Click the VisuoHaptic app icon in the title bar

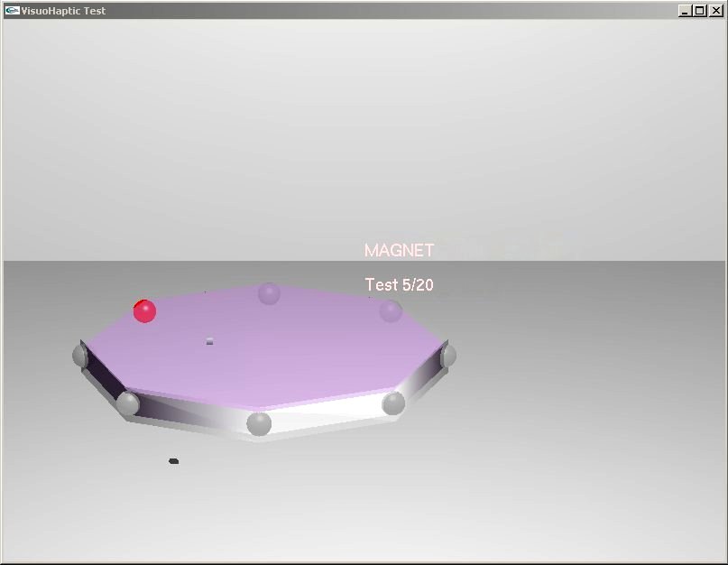[11, 11]
